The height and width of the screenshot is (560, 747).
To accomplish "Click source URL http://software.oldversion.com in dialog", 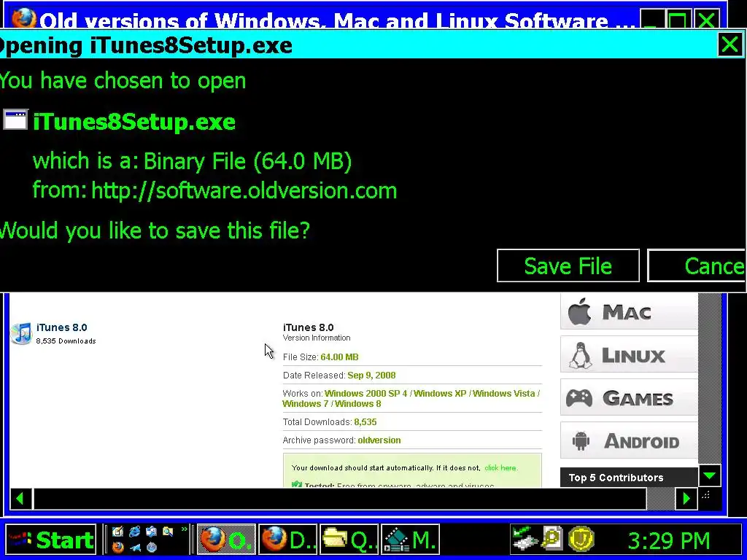I will click(x=244, y=190).
